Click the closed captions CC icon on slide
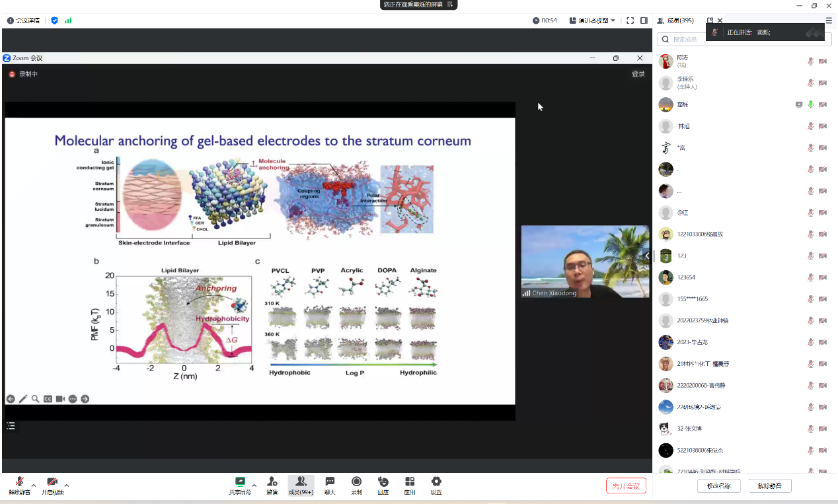 [48, 399]
